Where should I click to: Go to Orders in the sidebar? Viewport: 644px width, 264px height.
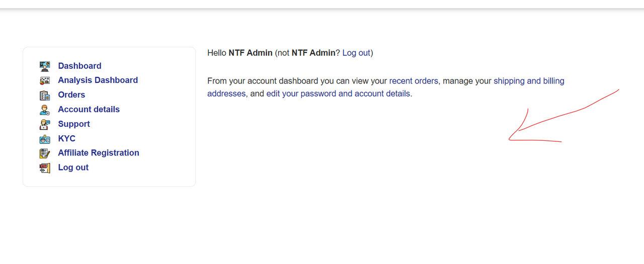pyautogui.click(x=71, y=95)
